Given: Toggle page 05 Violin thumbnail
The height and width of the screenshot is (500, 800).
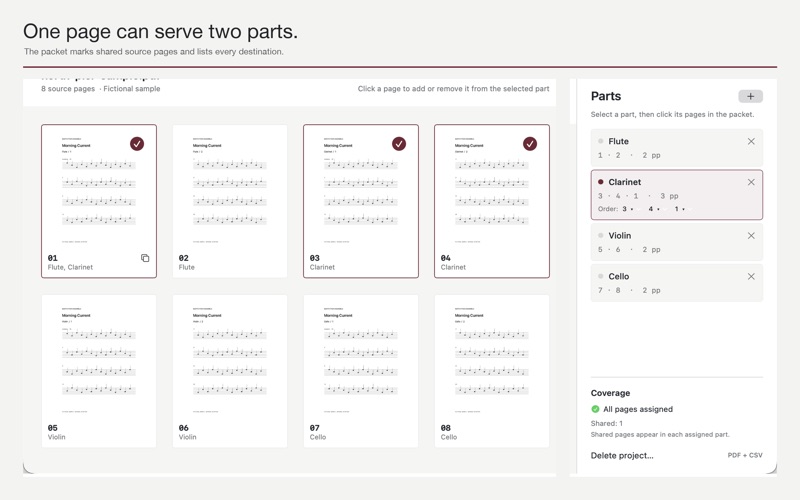Looking at the screenshot, I should (x=99, y=371).
